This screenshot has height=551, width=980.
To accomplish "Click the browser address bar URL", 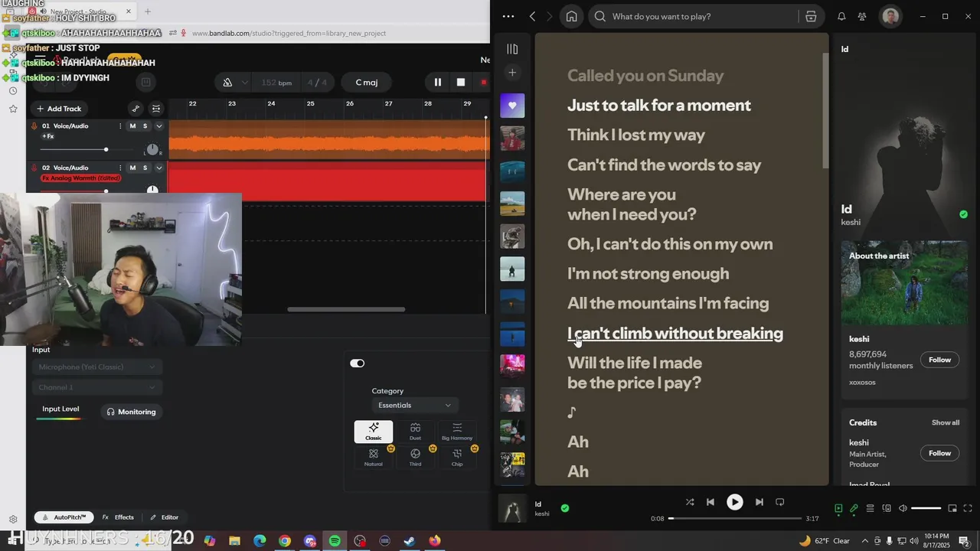I will pyautogui.click(x=289, y=33).
